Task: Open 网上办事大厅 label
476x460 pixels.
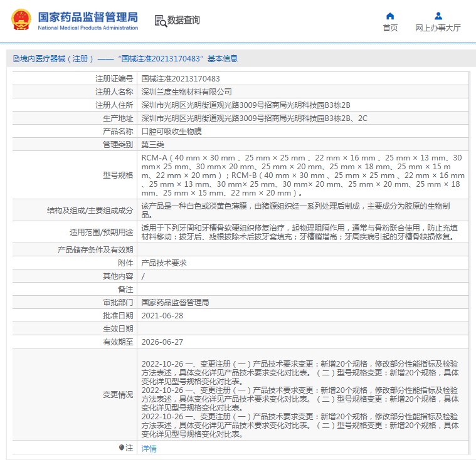Action: (438, 28)
